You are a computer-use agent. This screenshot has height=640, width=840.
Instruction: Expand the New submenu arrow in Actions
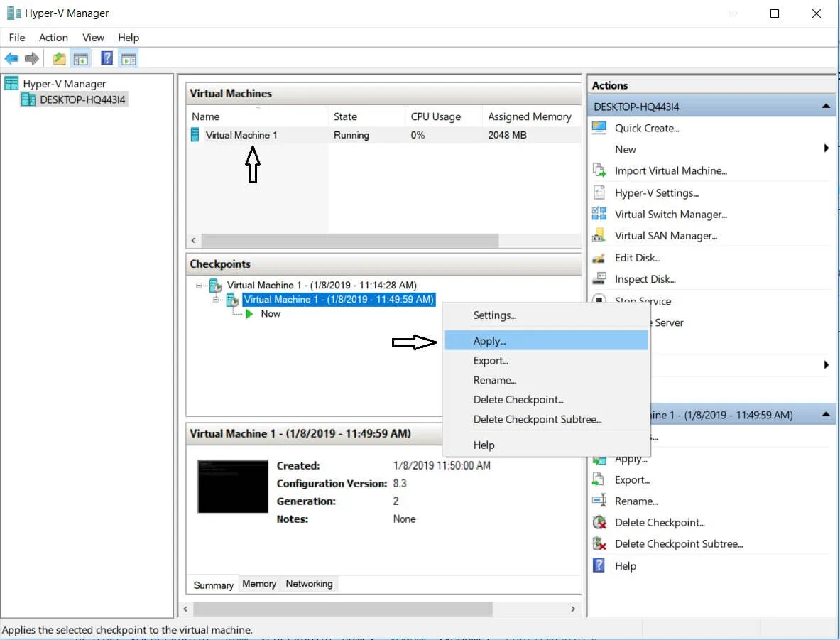826,148
